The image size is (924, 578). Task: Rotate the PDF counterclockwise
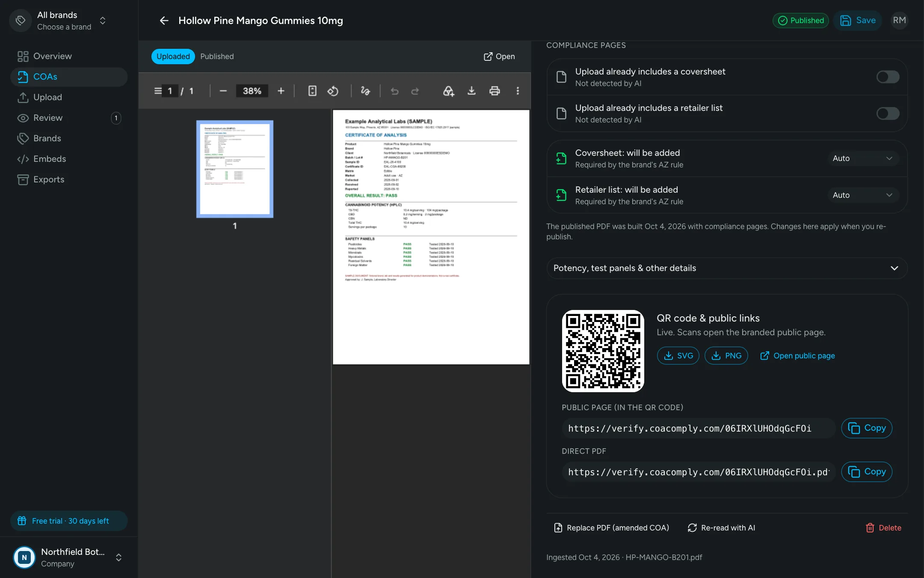[333, 91]
